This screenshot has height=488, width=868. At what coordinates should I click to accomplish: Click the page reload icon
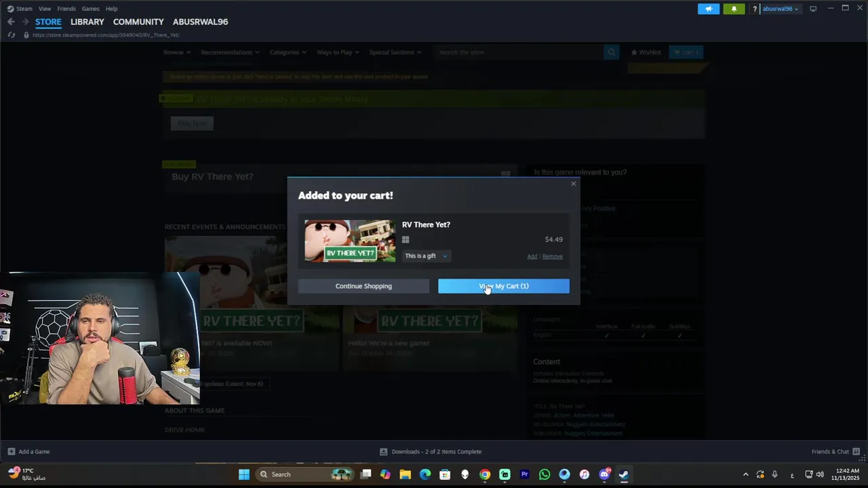[x=11, y=35]
